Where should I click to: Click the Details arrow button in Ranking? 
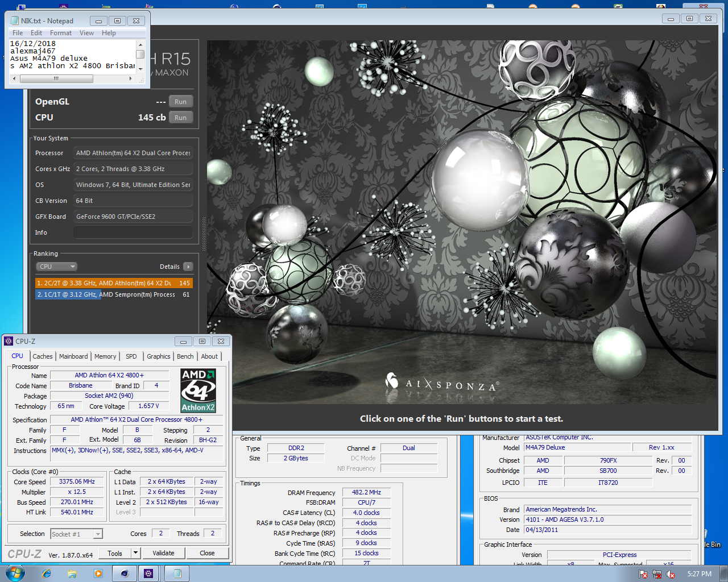[188, 267]
